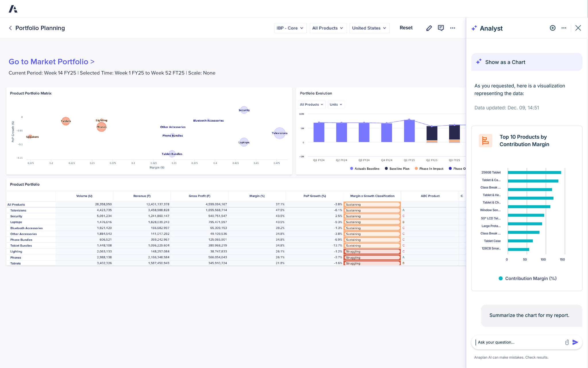
Task: Open the edit pencil tool in toolbar
Action: click(429, 28)
